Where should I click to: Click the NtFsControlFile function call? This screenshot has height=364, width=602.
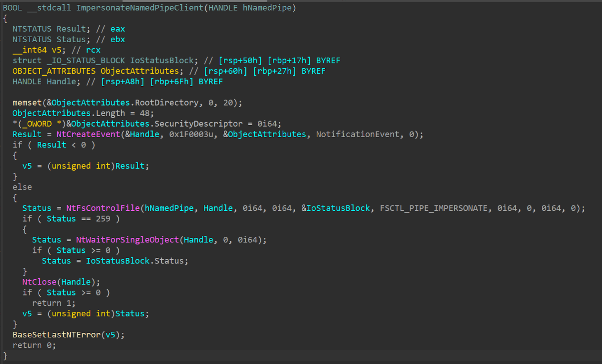tap(103, 208)
